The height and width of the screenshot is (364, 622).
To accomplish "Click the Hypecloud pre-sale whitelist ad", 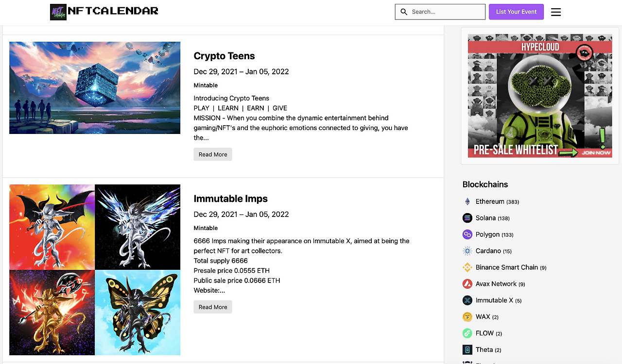I will pyautogui.click(x=540, y=96).
